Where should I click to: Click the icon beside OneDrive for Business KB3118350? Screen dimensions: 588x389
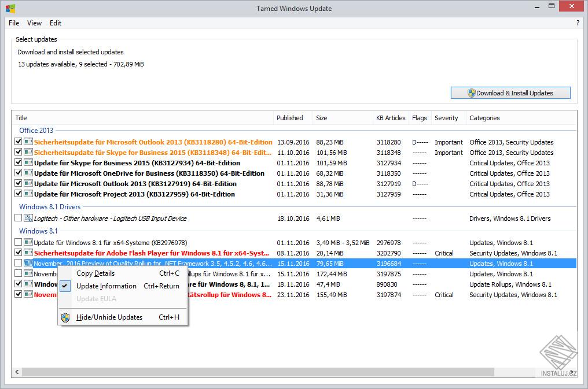(28, 173)
